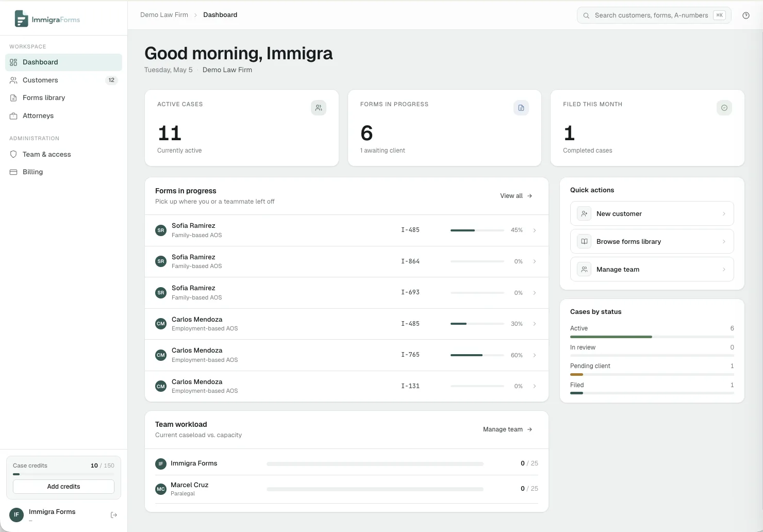Viewport: 763px width, 532px height.
Task: Click the chevron on Browse forms library action
Action: pos(724,241)
